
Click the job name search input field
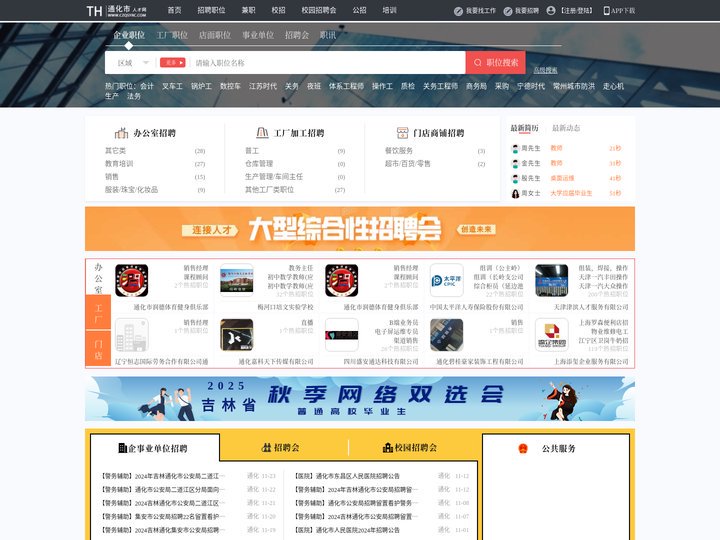(x=328, y=63)
